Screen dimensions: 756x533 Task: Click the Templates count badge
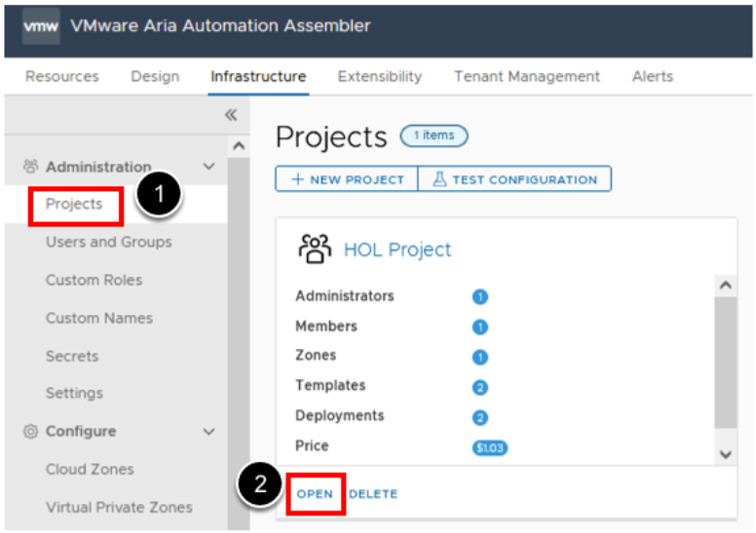(479, 388)
